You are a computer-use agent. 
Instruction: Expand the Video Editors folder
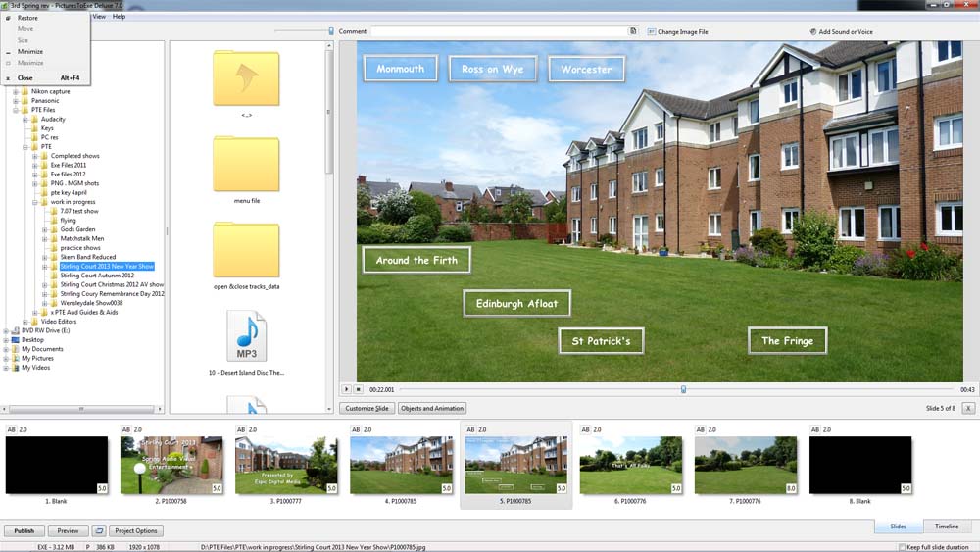tap(25, 322)
